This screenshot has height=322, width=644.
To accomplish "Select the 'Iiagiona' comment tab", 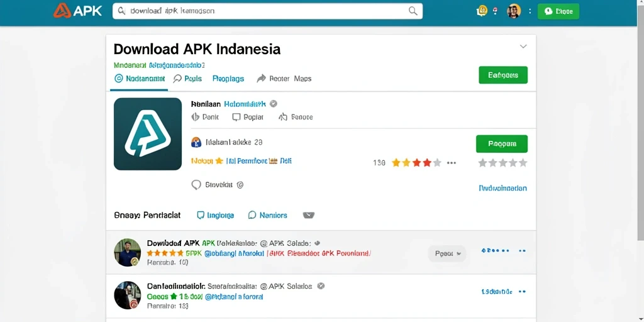I will (216, 215).
